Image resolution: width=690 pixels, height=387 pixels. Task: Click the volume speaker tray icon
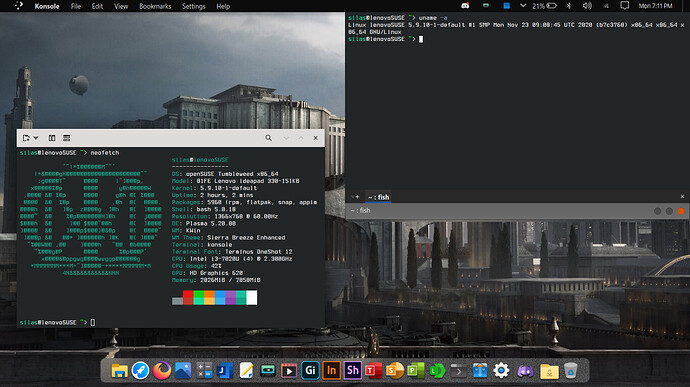point(587,6)
